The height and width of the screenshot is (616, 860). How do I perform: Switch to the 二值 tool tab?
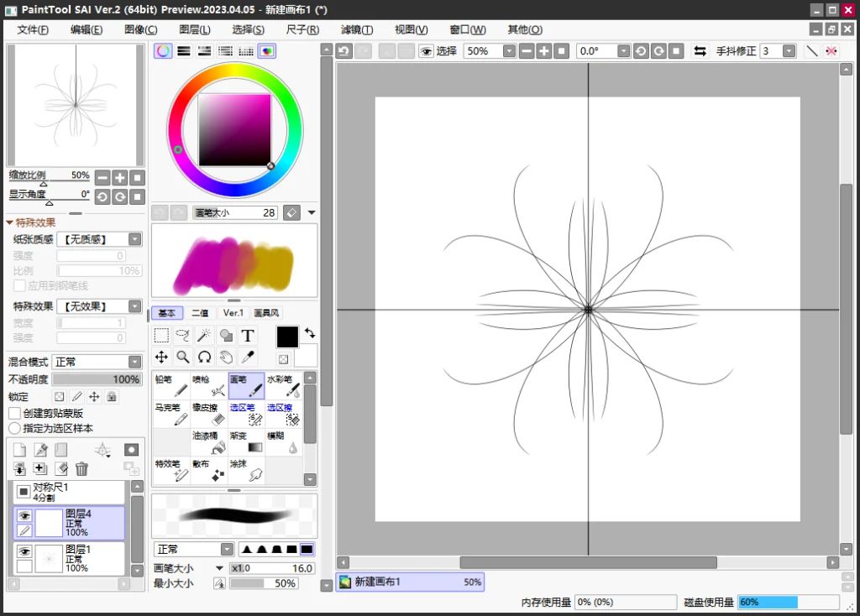coord(200,313)
